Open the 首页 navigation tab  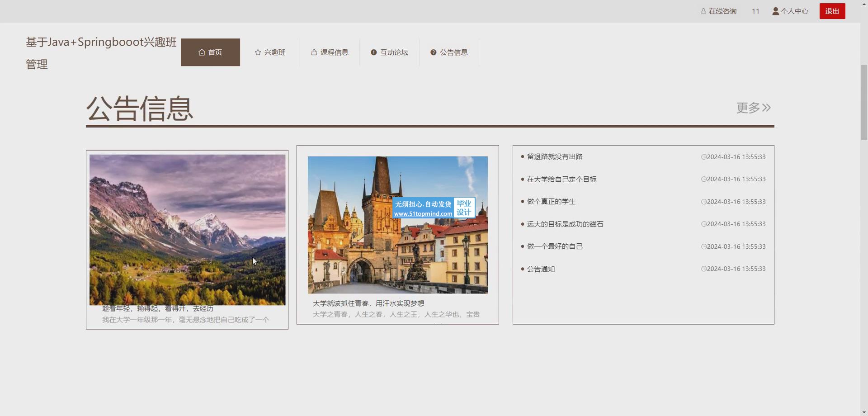(210, 52)
